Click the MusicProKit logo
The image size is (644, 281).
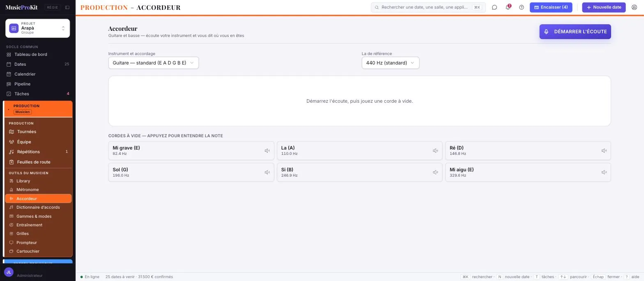[x=21, y=7]
